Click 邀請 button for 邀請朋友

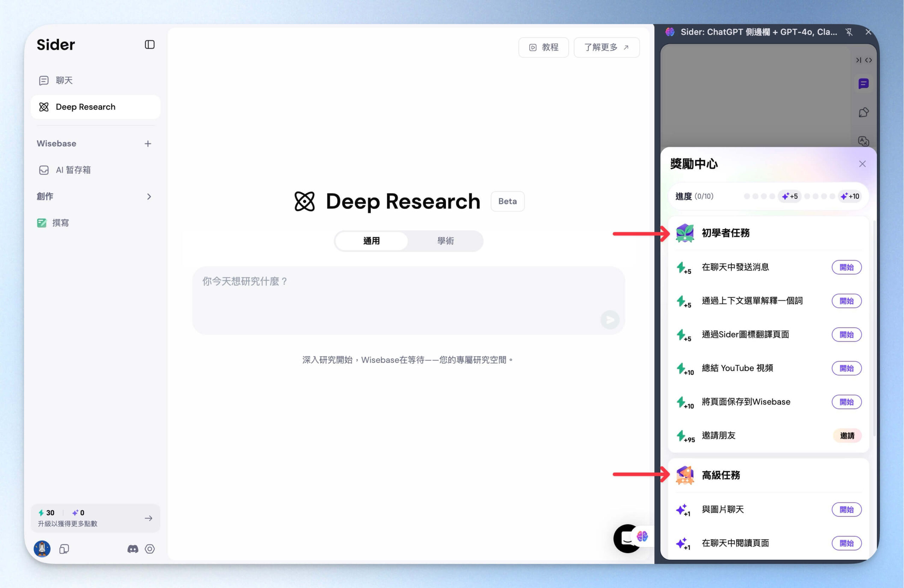pyautogui.click(x=847, y=436)
